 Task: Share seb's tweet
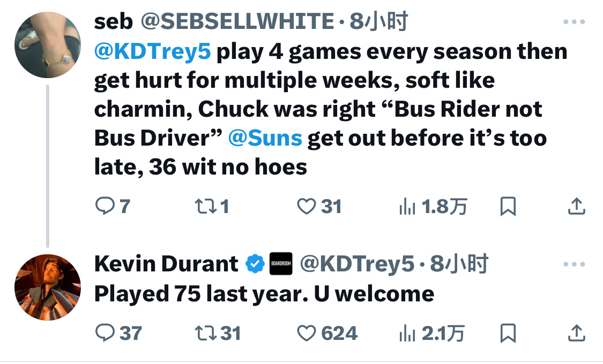point(576,206)
